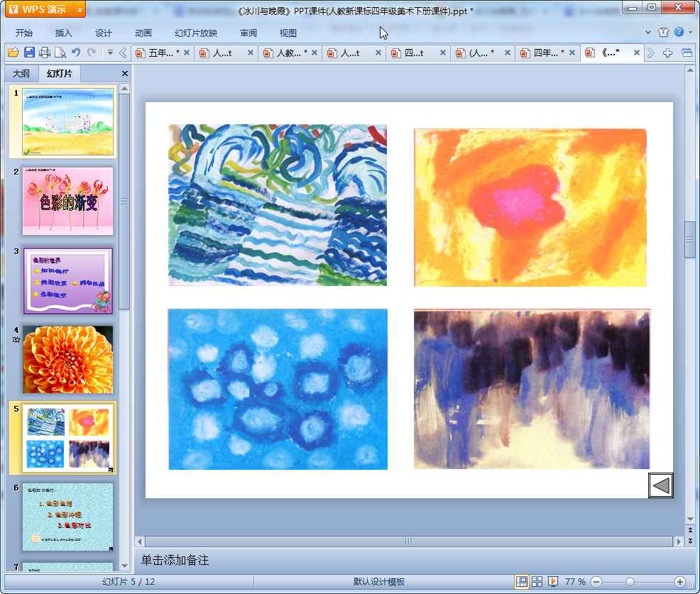Collapse the ribbon with the chevron
This screenshot has width=700, height=594.
coord(648,32)
